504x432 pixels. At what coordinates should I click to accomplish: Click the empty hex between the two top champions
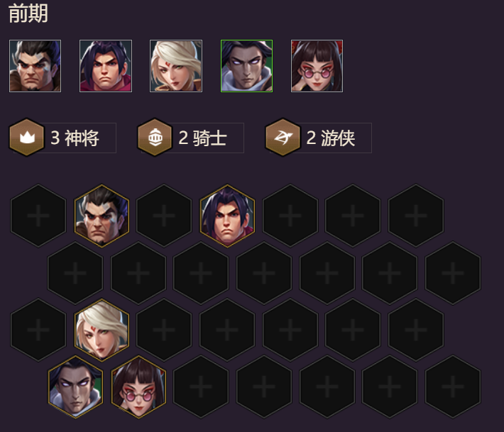pos(164,216)
